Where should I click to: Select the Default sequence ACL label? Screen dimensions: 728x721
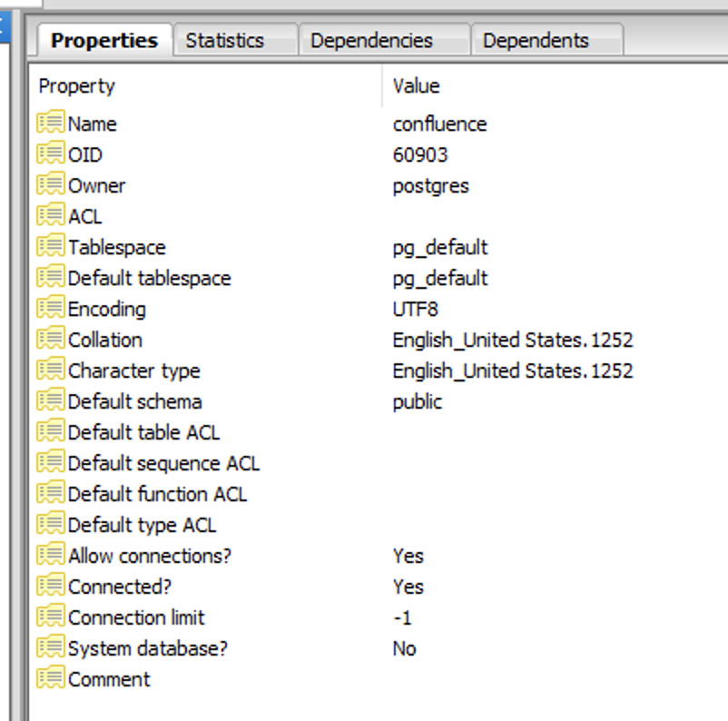(x=163, y=464)
